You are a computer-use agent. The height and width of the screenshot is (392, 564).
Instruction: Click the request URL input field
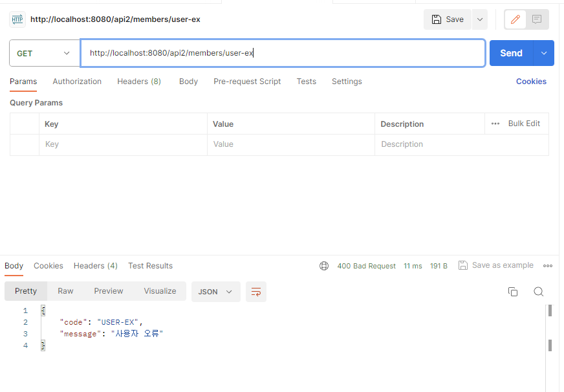point(283,53)
